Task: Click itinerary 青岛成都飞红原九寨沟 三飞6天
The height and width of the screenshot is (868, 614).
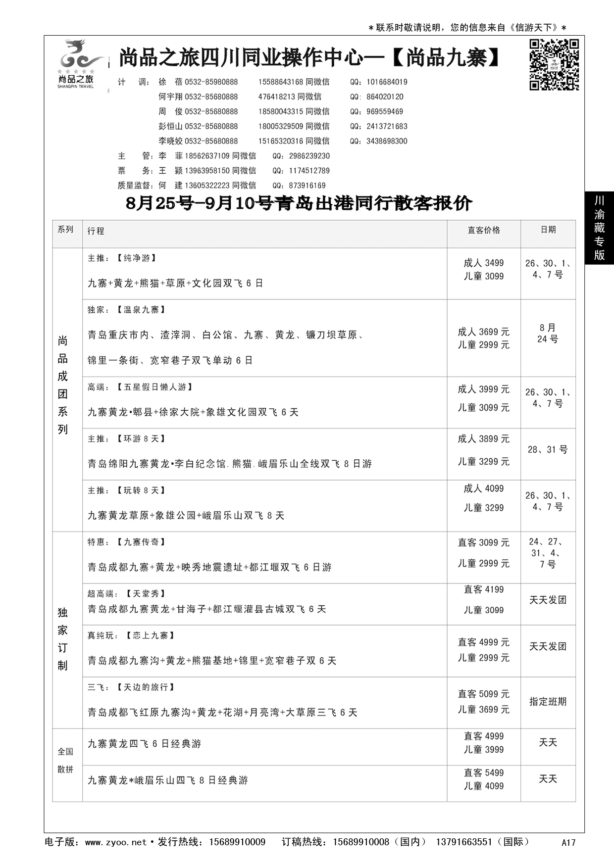Action: [x=222, y=713]
